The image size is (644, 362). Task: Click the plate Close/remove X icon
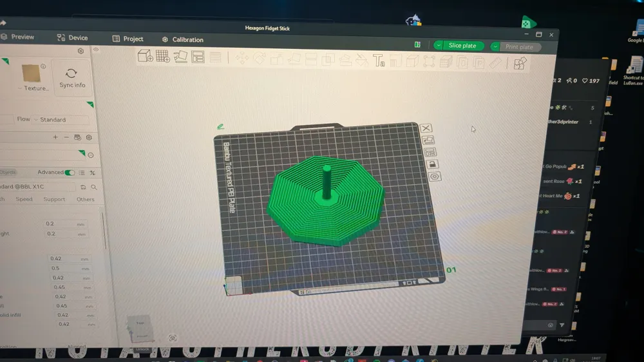[x=426, y=128]
